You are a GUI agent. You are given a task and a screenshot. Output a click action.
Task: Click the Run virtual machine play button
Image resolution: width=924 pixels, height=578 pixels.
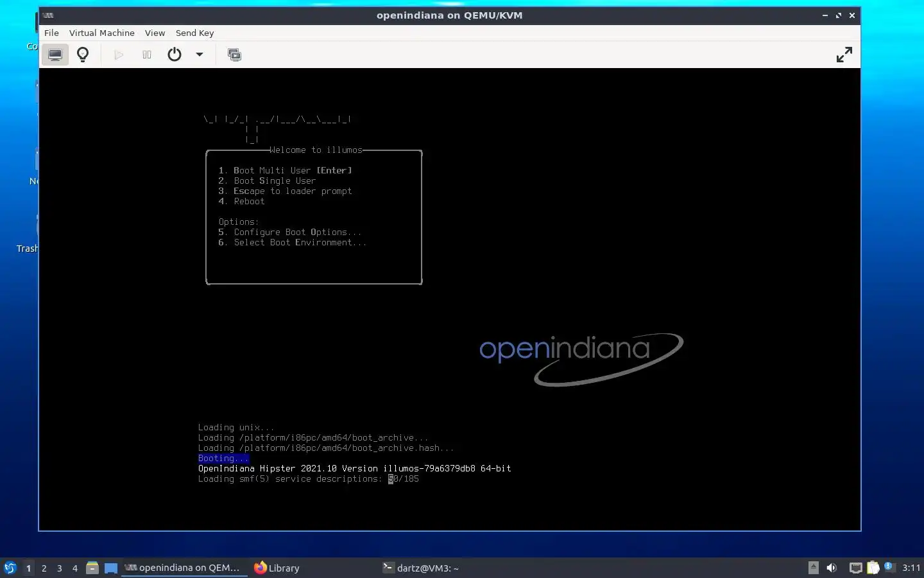pyautogui.click(x=119, y=55)
